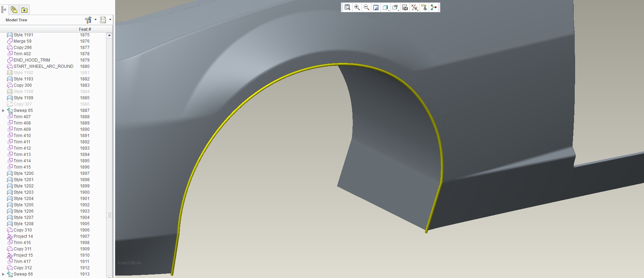Viewport: 644px width, 278px height.
Task: Select the Trim 416 feature
Action: [x=22, y=243]
